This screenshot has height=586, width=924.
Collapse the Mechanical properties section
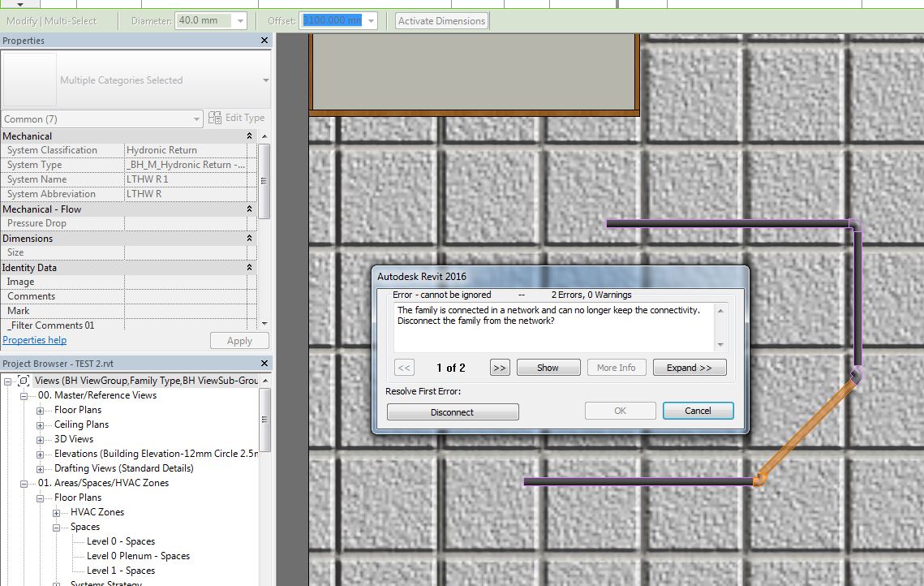coord(251,136)
